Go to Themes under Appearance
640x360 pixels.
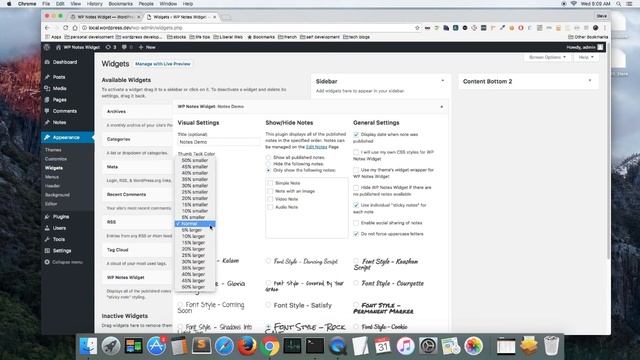(53, 150)
